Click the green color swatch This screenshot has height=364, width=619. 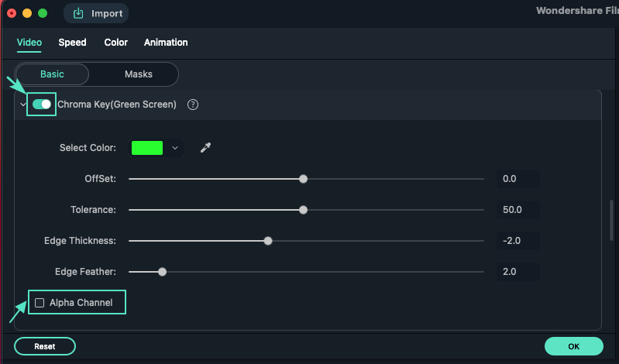[x=147, y=147]
